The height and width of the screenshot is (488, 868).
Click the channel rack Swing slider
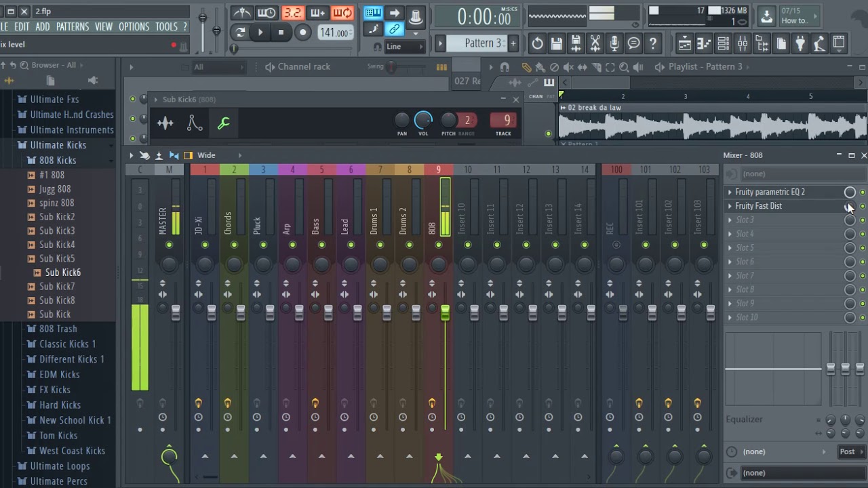pos(391,66)
